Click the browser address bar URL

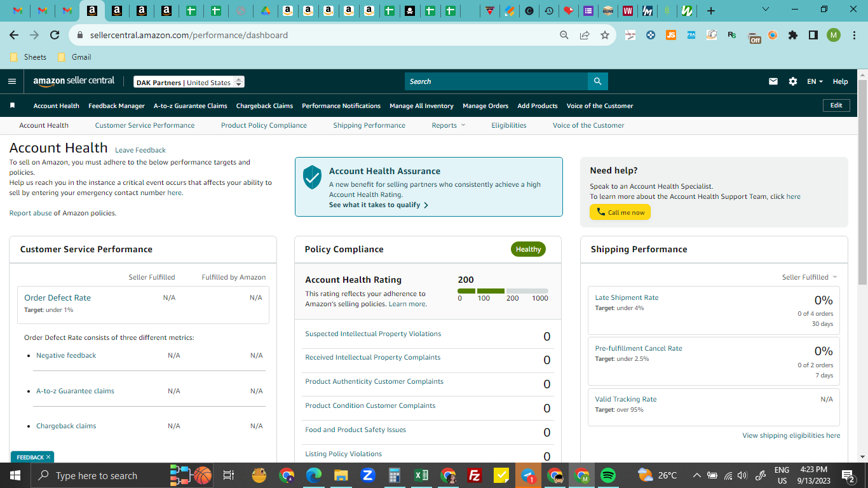[x=189, y=35]
